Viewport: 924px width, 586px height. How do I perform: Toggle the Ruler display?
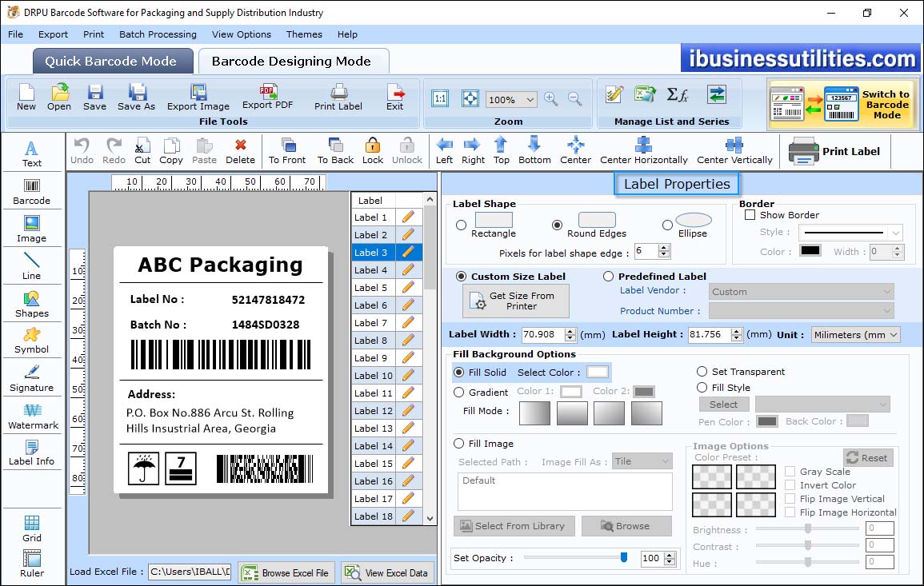tap(32, 564)
